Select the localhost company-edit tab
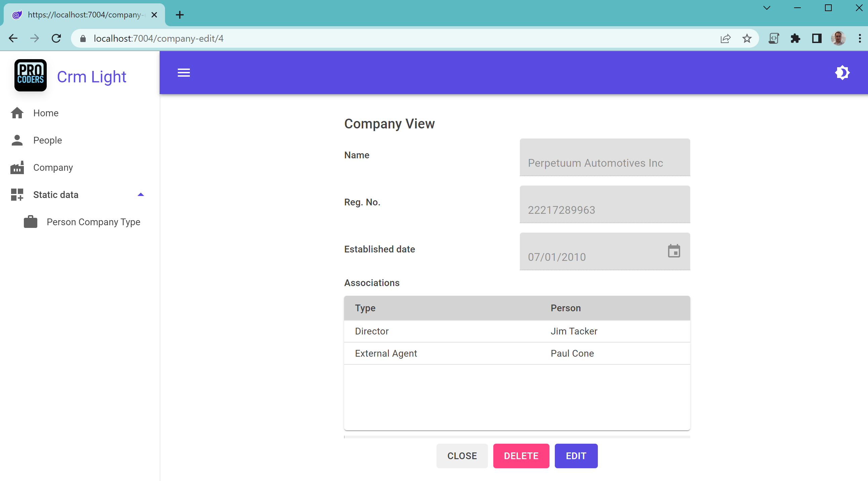 [x=84, y=14]
